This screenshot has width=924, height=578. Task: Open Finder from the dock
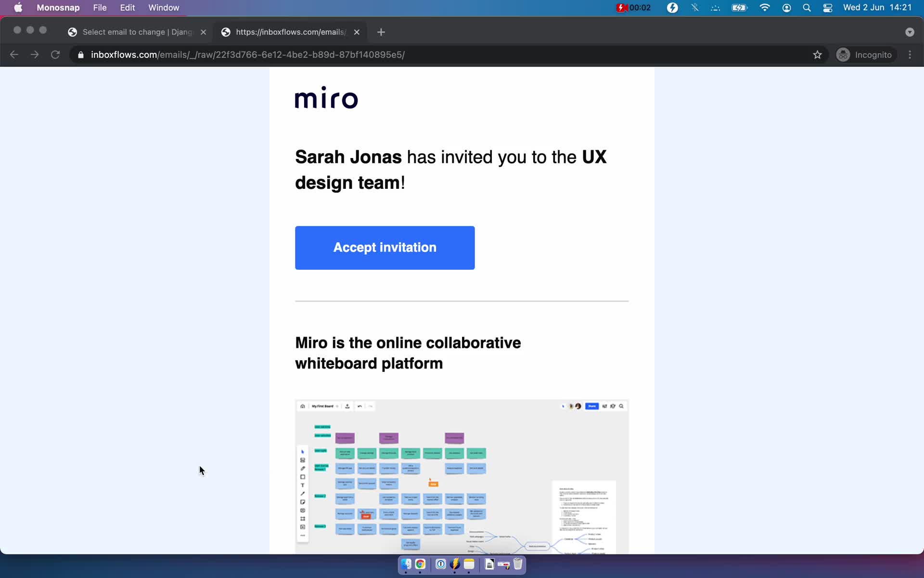[406, 564]
